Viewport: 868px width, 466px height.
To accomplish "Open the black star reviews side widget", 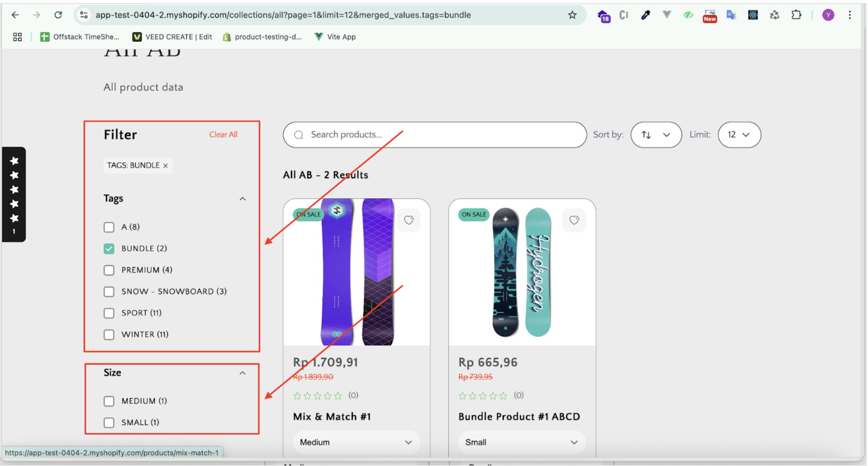I will 14,195.
